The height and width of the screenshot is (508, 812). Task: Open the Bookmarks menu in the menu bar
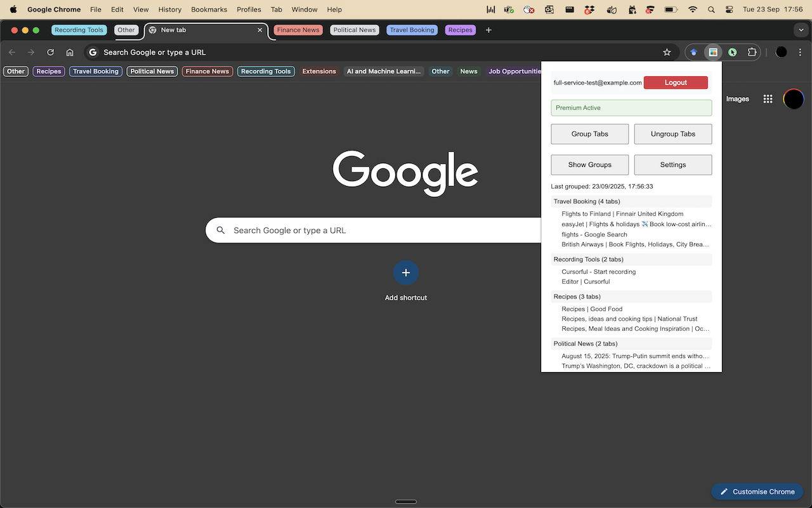coord(209,10)
